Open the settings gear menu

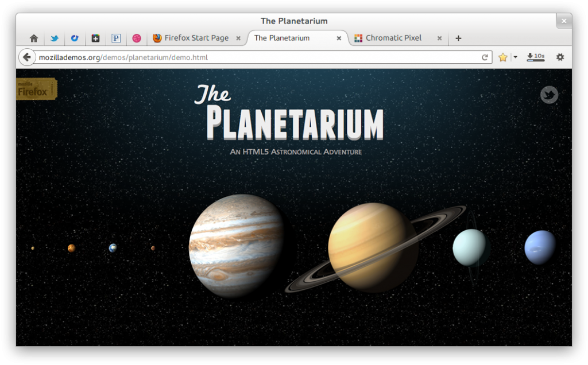[560, 57]
